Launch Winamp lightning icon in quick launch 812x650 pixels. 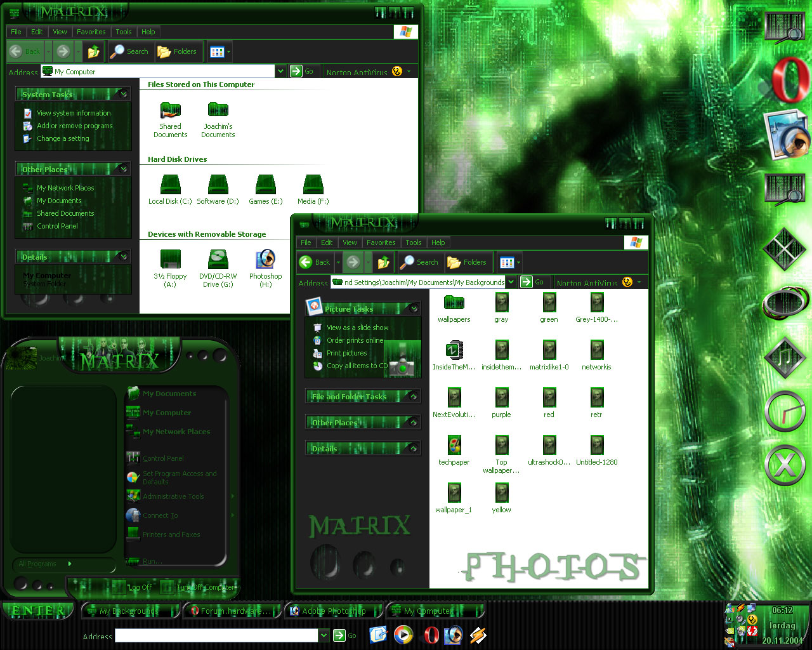[478, 635]
